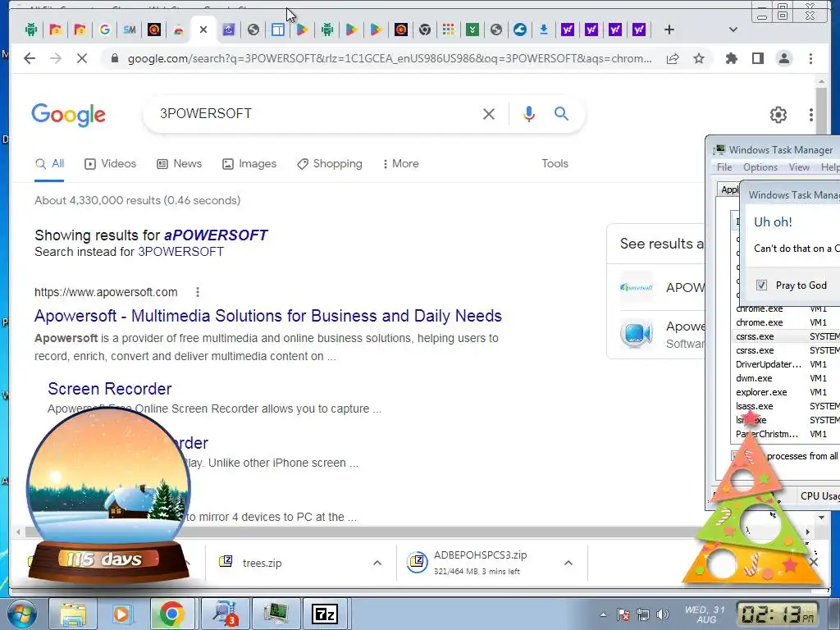The width and height of the screenshot is (840, 630).
Task: Open the search Tools options
Action: tap(555, 164)
